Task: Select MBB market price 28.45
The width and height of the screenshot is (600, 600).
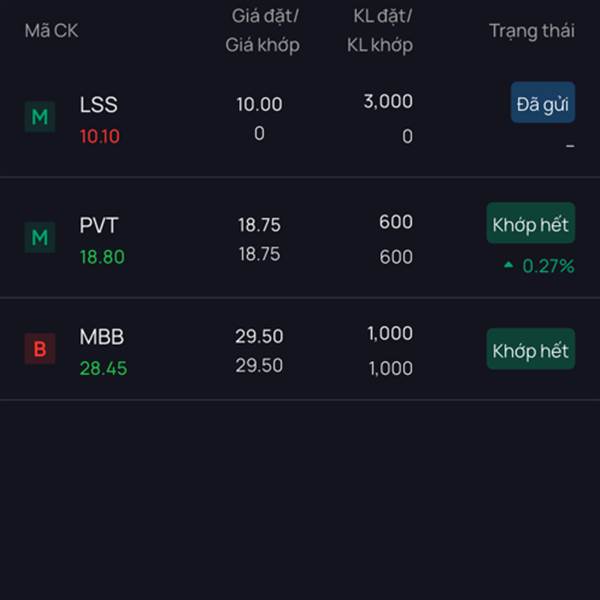Action: pos(103,368)
